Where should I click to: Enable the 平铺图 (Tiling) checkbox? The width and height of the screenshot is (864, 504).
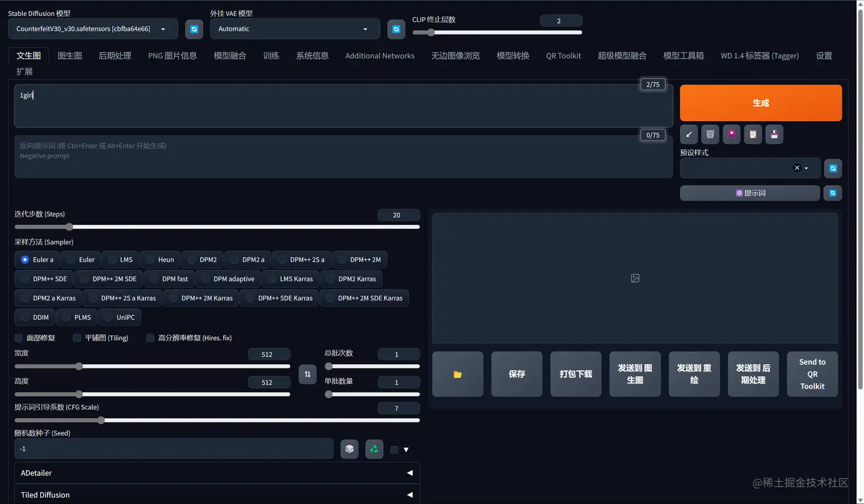(77, 338)
